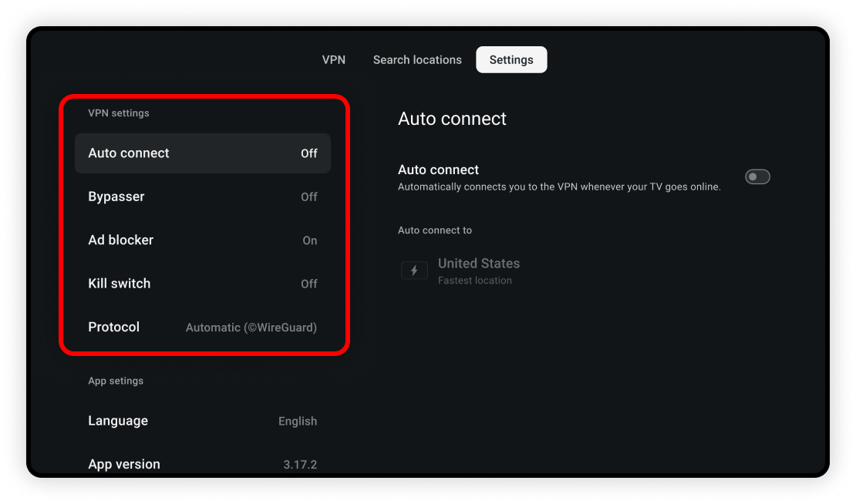
Task: Click the version number 3.17.2
Action: [300, 465]
